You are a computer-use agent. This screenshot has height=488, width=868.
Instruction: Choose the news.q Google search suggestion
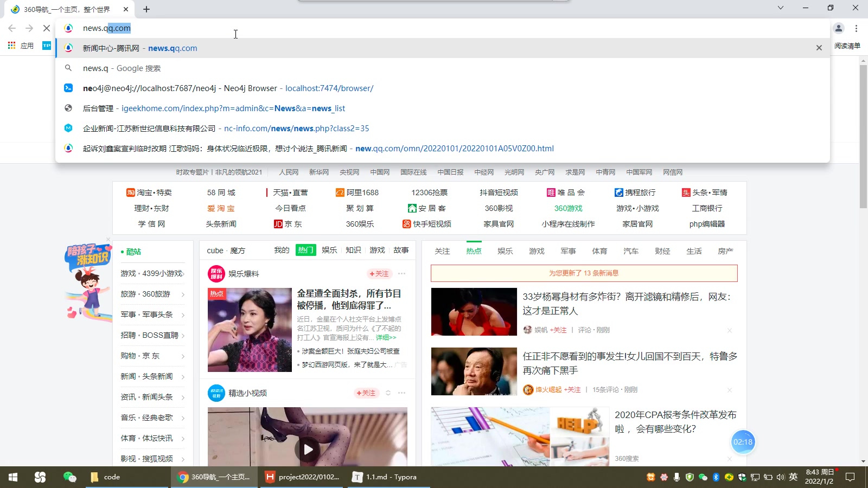443,68
